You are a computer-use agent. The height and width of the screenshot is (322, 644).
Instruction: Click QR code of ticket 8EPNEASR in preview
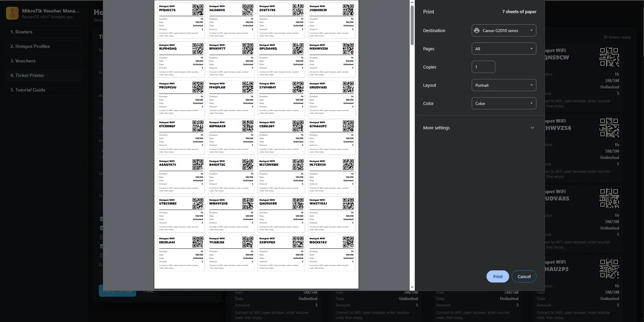coord(248,126)
